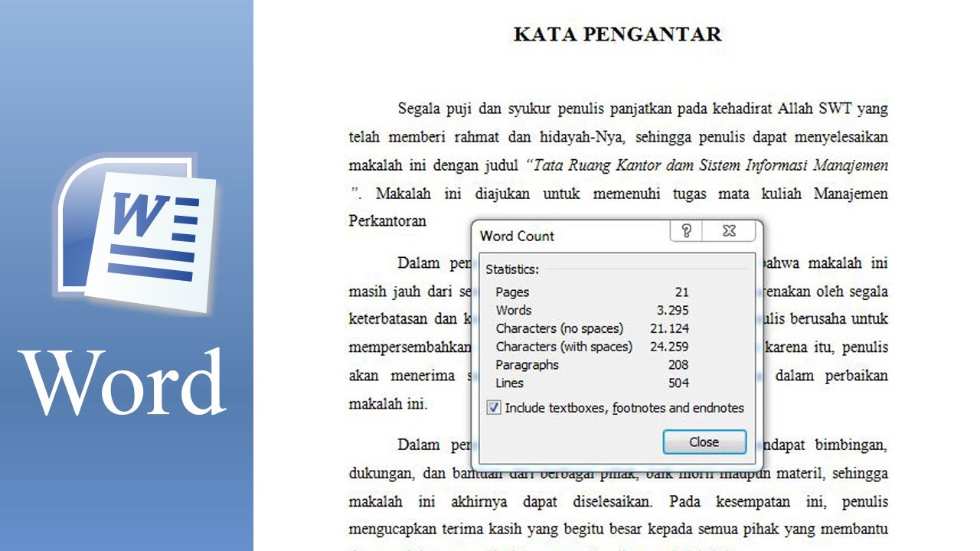Click the Statistics: group label
This screenshot has height=551, width=980.
512,269
